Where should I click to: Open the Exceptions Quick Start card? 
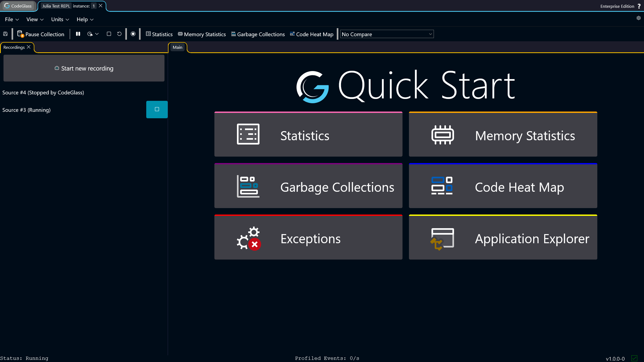pos(308,237)
